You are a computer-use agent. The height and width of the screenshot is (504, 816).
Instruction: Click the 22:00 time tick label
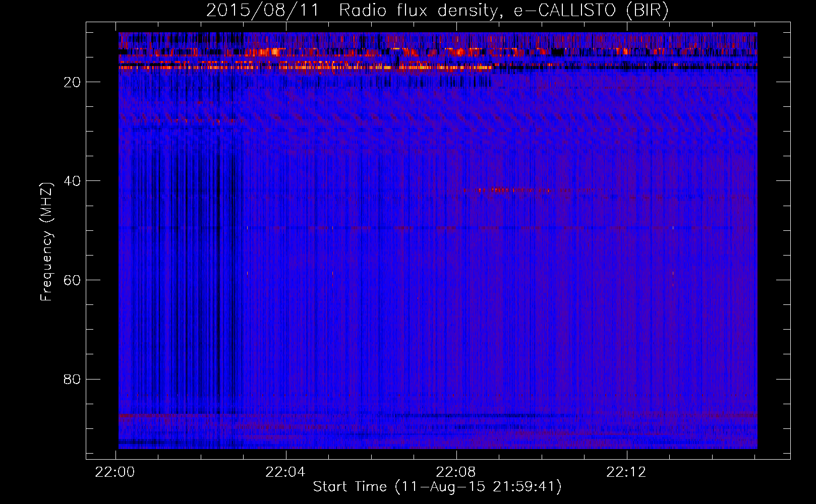point(115,472)
